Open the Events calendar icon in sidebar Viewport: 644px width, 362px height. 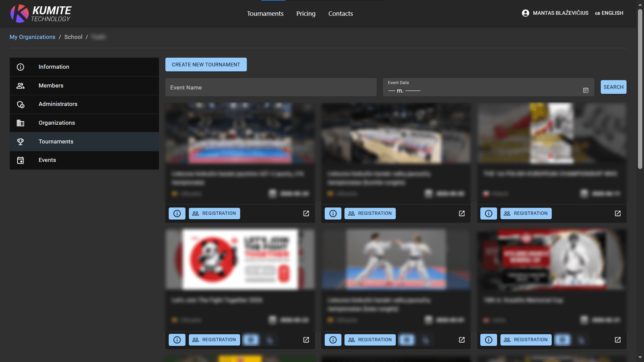tap(20, 160)
